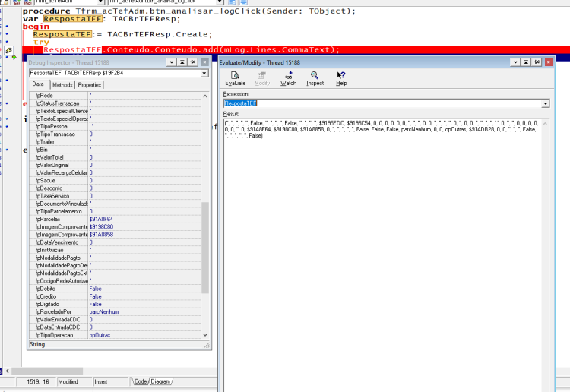Select the fpSaque row
The width and height of the screenshot is (570, 392).
click(115, 181)
